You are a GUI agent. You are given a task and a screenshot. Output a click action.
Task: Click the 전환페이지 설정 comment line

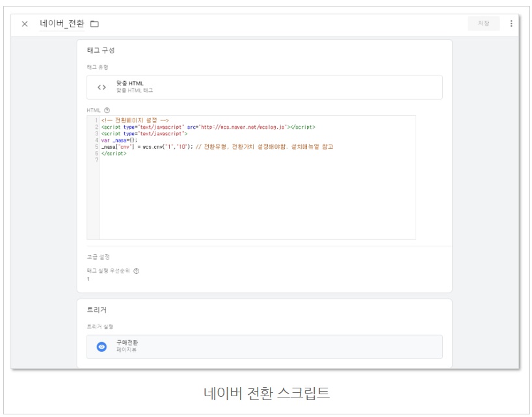(x=135, y=120)
